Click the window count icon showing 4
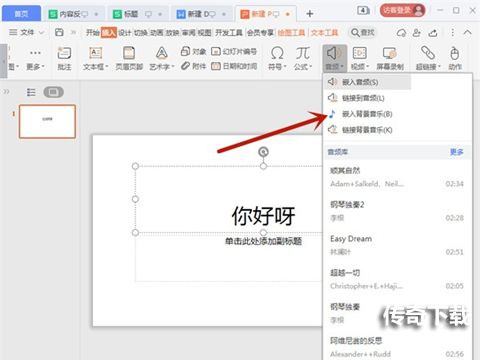The image size is (480, 360). [363, 11]
